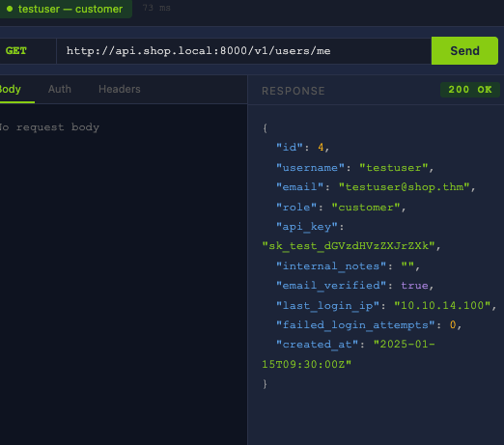Click the testuser — customer session badge
Viewport: 504px width, 445px height.
pyautogui.click(x=65, y=9)
